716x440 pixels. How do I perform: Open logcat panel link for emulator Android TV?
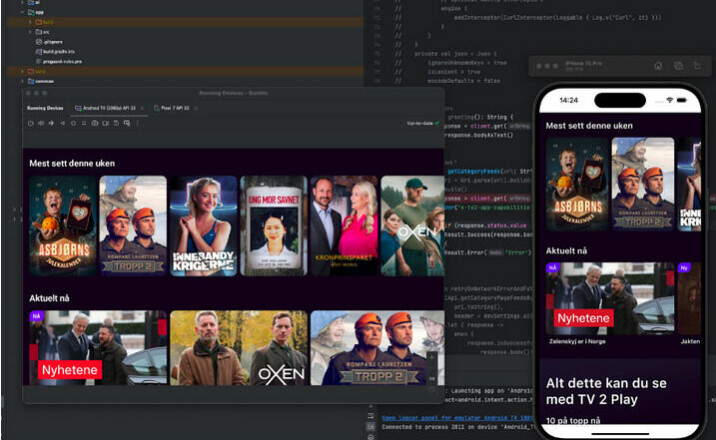pos(457,418)
